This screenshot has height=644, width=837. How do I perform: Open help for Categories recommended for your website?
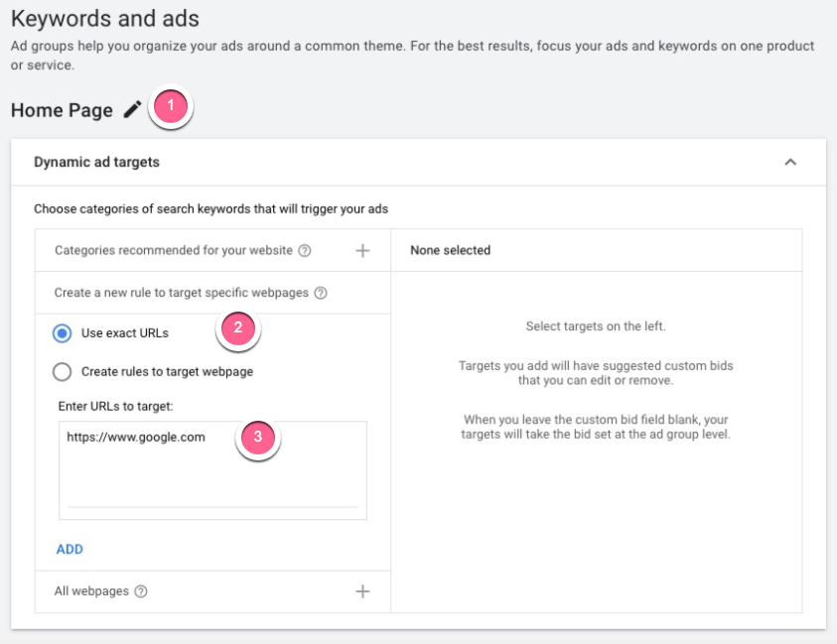[305, 251]
